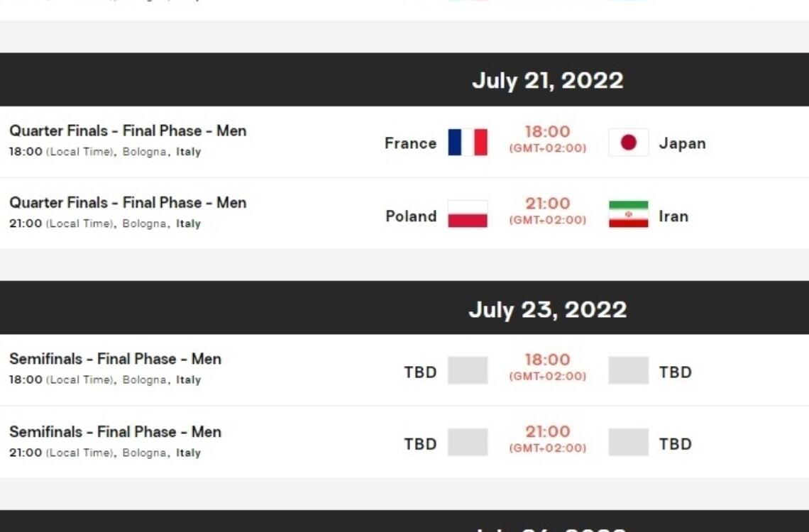Screen dimensions: 809x532
Task: Click left TBD flag placeholder, 21:00 semifinal
Action: pyautogui.click(x=468, y=443)
